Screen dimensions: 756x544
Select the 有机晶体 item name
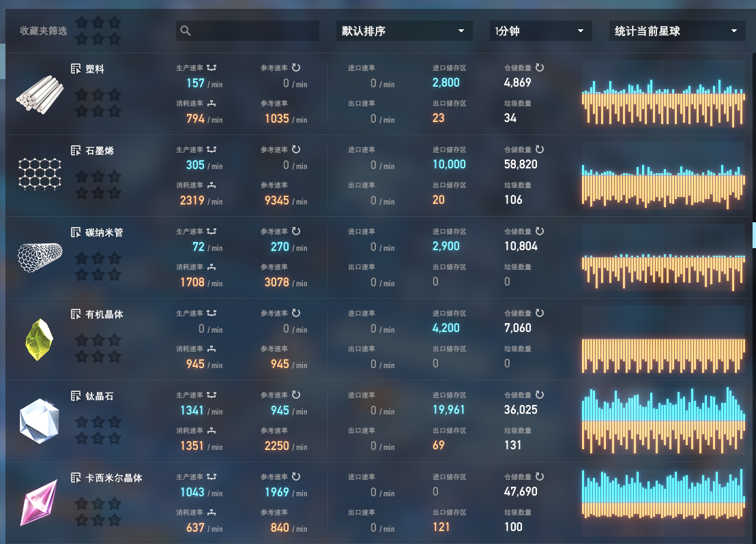click(x=104, y=314)
